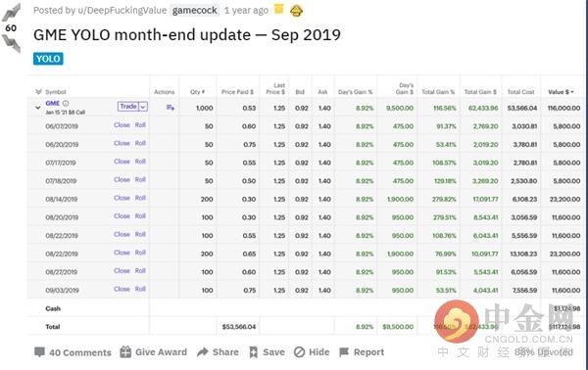Save the post with bookmark icon
588x370 pixels.
[254, 352]
